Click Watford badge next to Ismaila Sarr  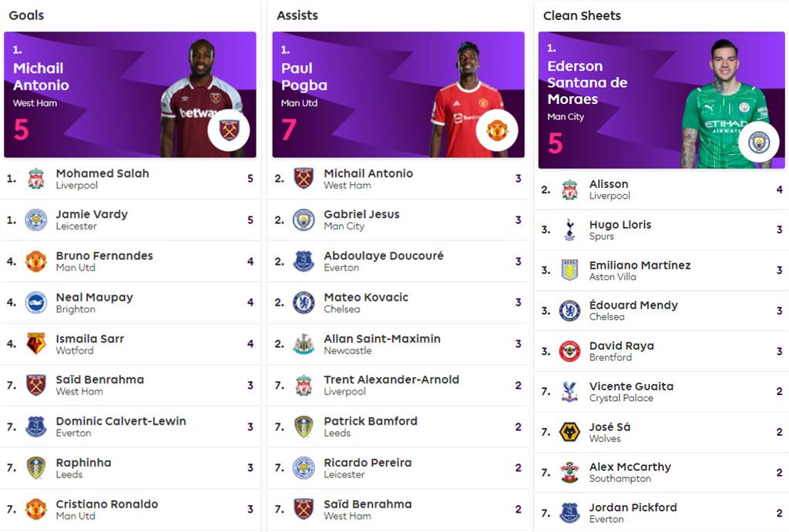pos(35,344)
